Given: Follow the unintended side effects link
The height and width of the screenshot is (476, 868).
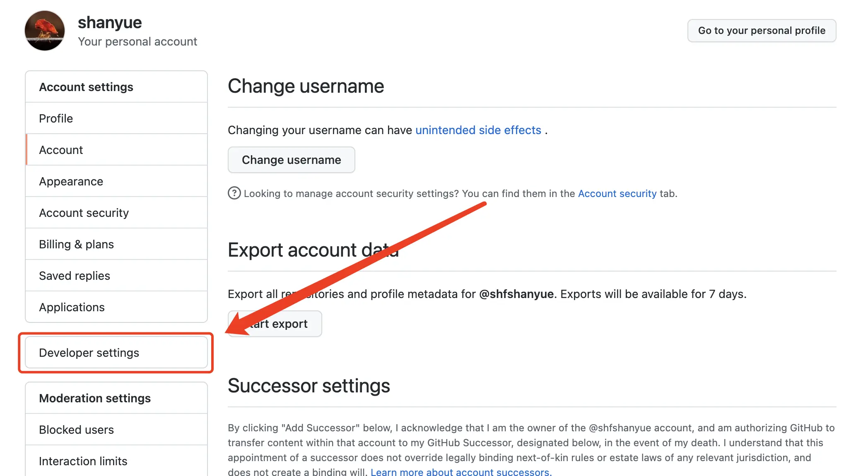Looking at the screenshot, I should click(478, 130).
